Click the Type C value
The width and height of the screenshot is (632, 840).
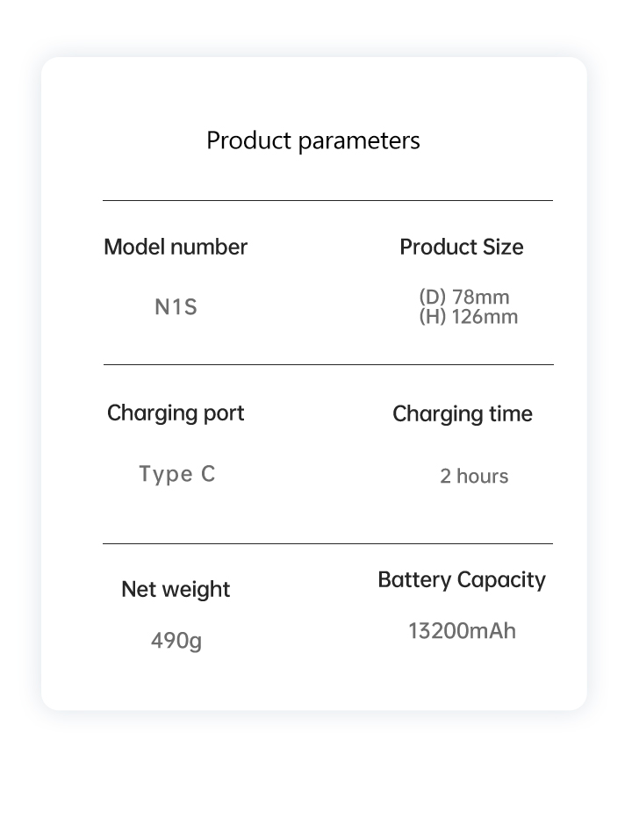point(177,474)
